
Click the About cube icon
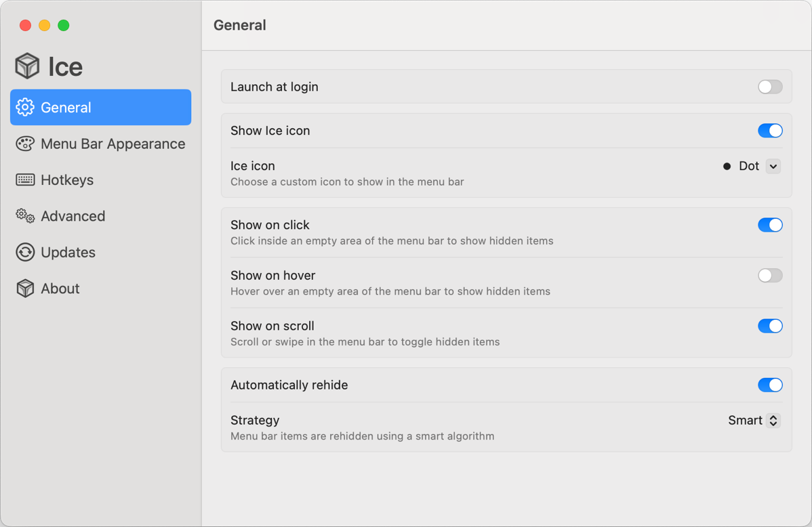(25, 289)
